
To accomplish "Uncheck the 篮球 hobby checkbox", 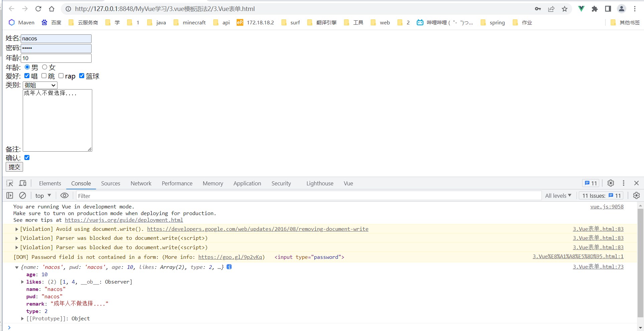I will tap(82, 76).
